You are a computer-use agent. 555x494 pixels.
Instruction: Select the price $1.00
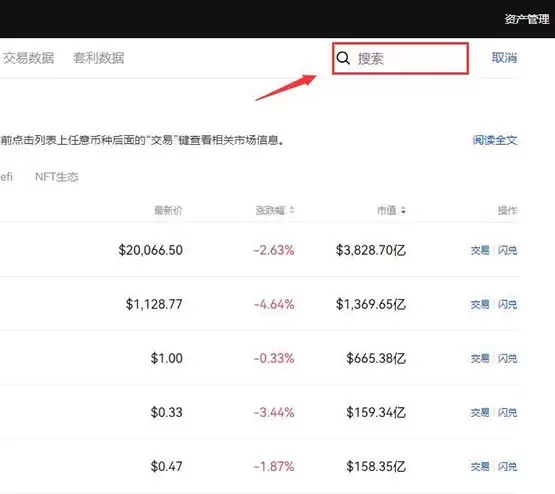point(167,358)
